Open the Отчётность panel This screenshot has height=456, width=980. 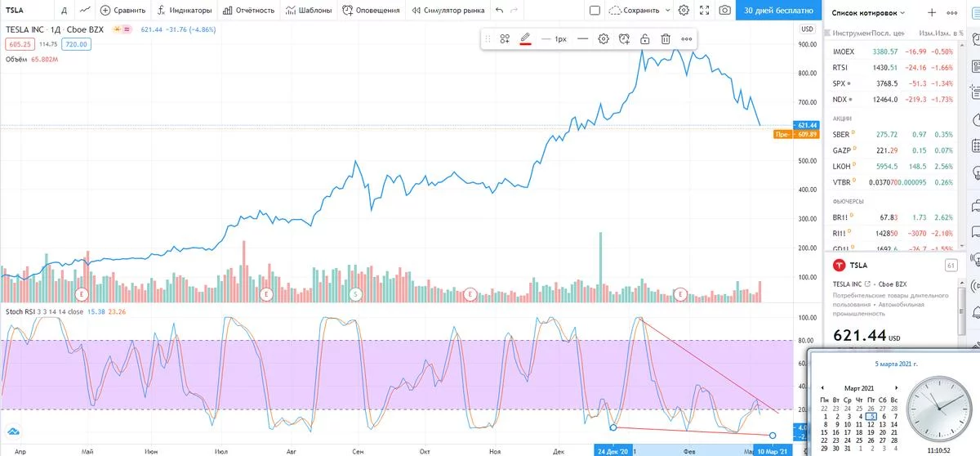point(249,11)
